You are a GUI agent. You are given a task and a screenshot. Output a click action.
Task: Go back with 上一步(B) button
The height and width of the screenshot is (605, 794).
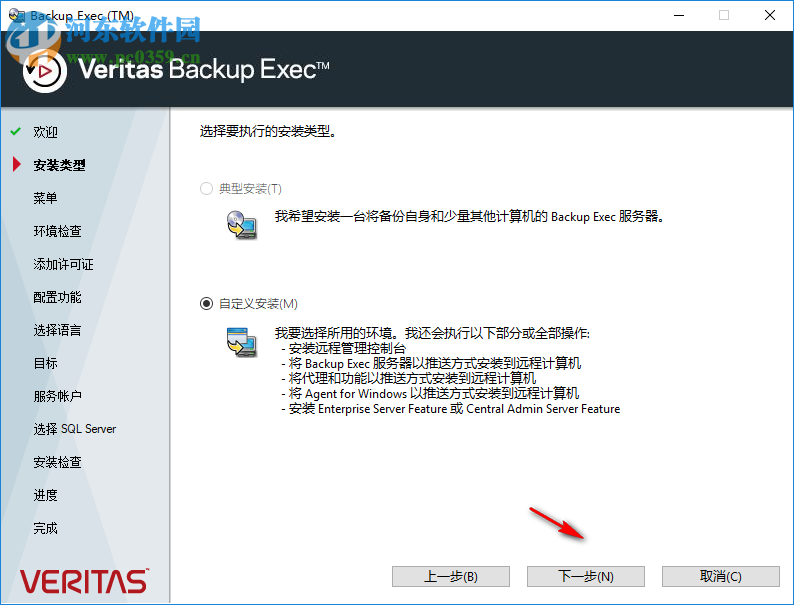point(451,577)
